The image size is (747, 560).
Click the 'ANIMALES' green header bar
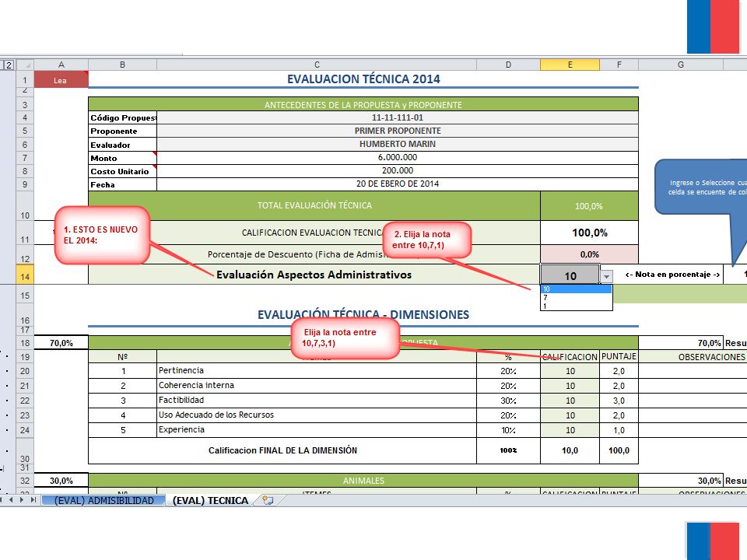[363, 481]
